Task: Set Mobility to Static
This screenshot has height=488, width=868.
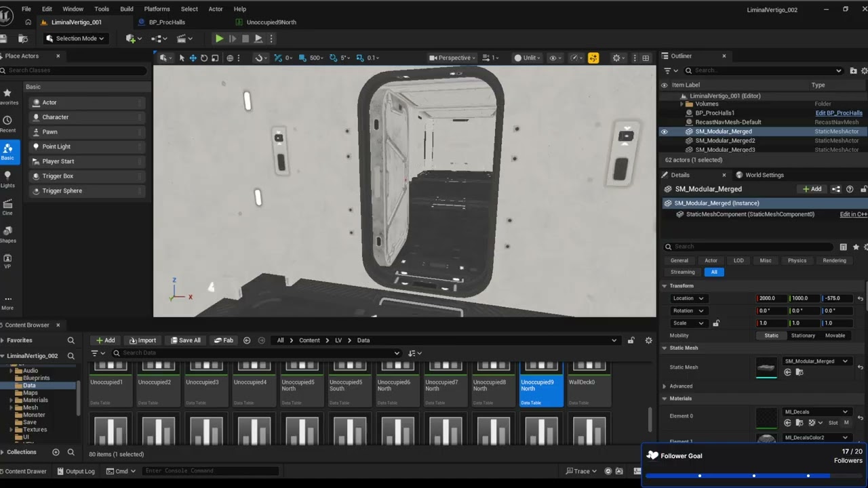Action: click(x=772, y=335)
